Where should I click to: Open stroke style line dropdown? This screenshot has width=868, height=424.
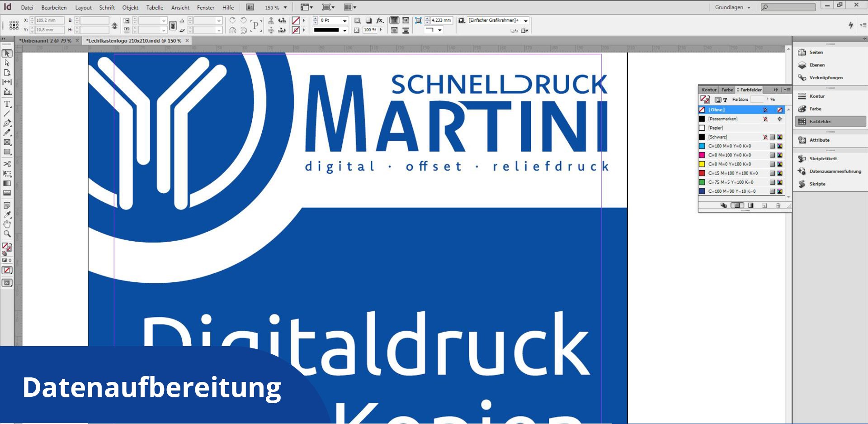[x=344, y=30]
